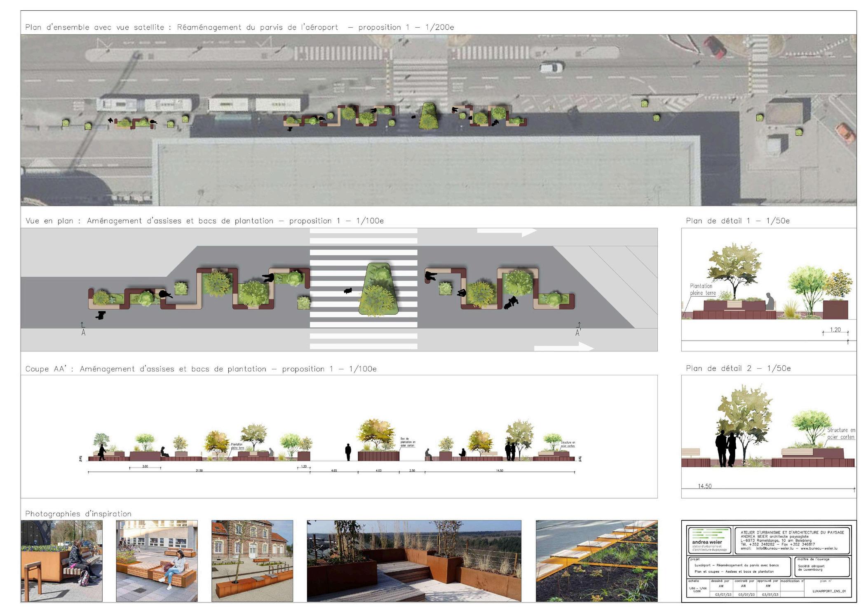
Task: Click the white car on the satellite road
Action: tap(551, 67)
